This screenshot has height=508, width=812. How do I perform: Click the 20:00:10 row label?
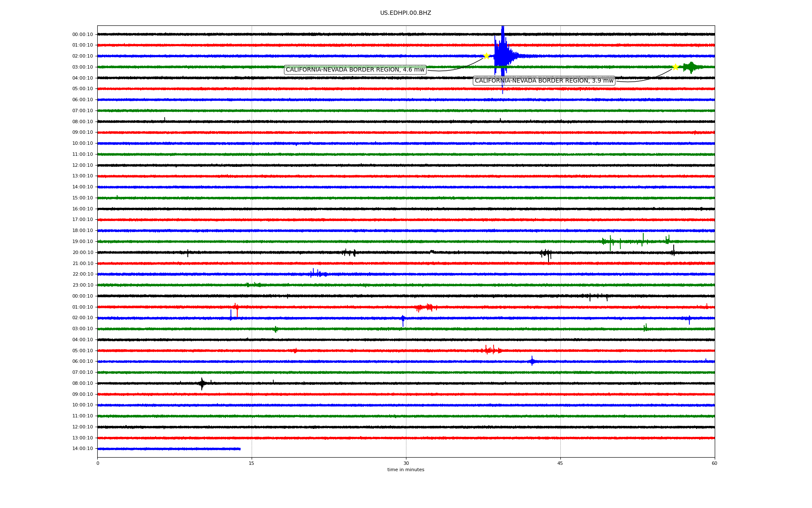point(82,253)
